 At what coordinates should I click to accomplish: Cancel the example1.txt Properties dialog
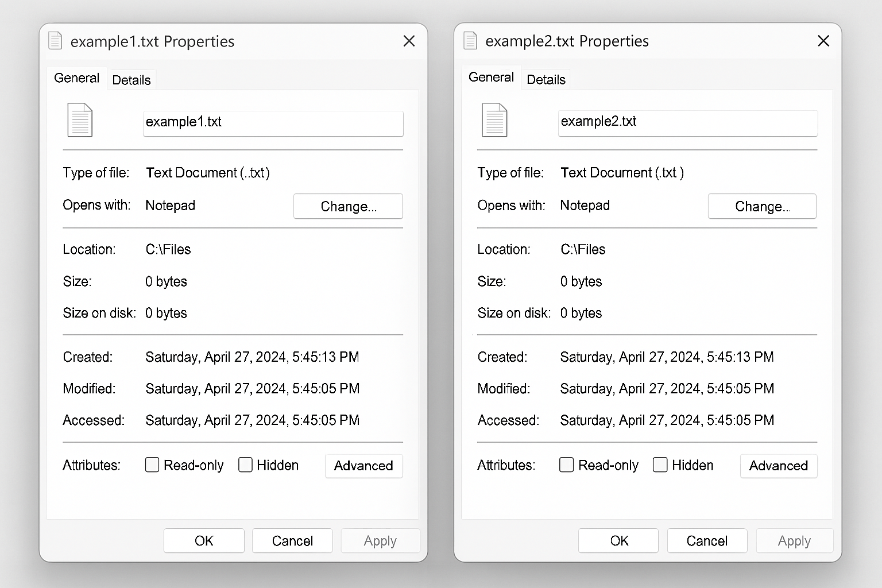[x=292, y=540]
